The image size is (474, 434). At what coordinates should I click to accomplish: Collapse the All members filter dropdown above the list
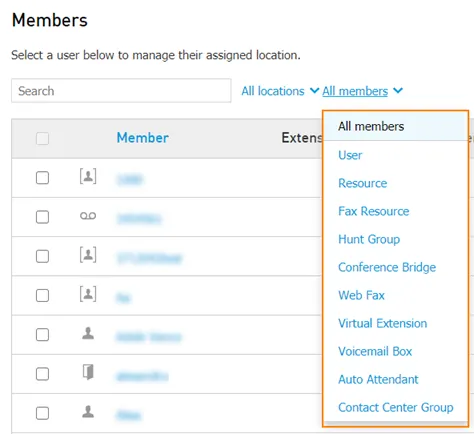pyautogui.click(x=363, y=91)
